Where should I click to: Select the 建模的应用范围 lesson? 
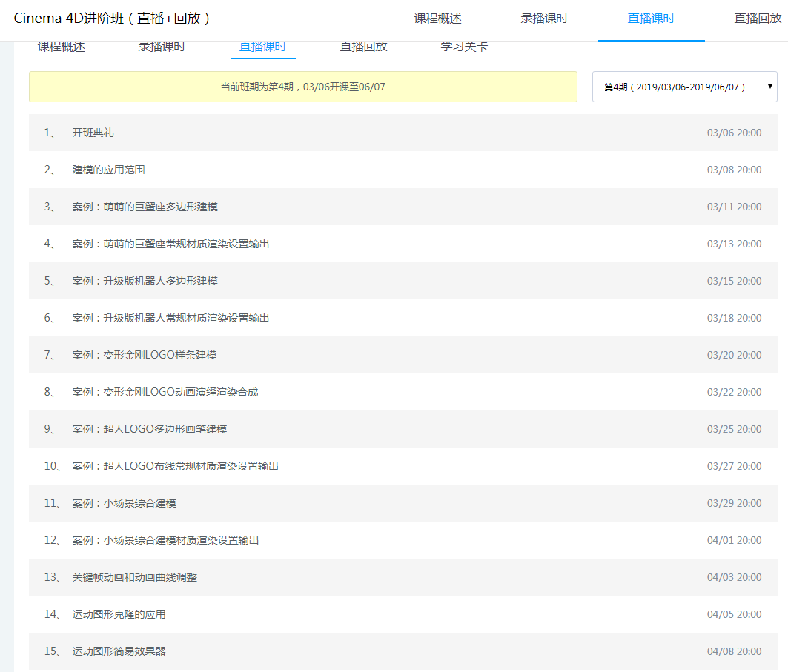pos(109,170)
